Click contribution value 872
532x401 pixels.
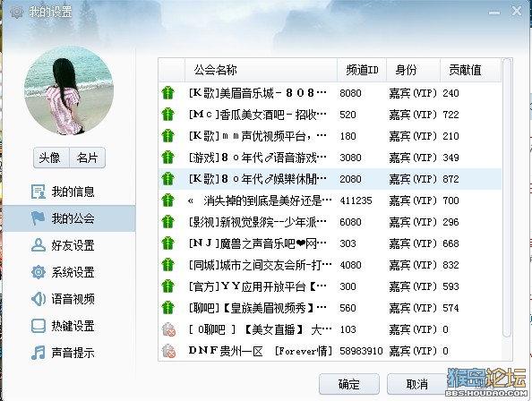(450, 179)
